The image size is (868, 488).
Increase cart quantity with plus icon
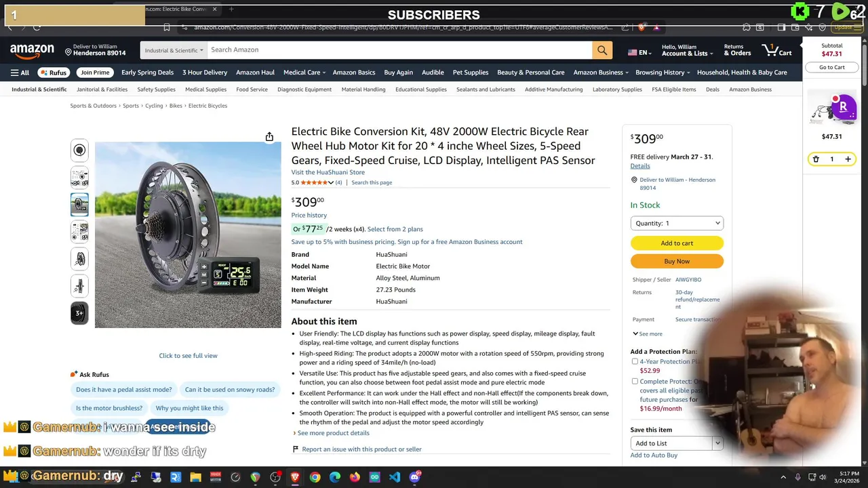(x=848, y=159)
